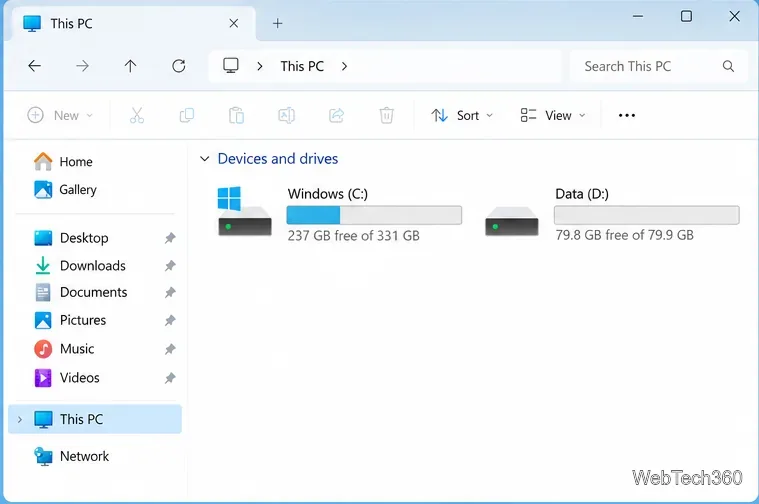759x504 pixels.
Task: Click the Paste clipboard icon
Action: click(236, 115)
